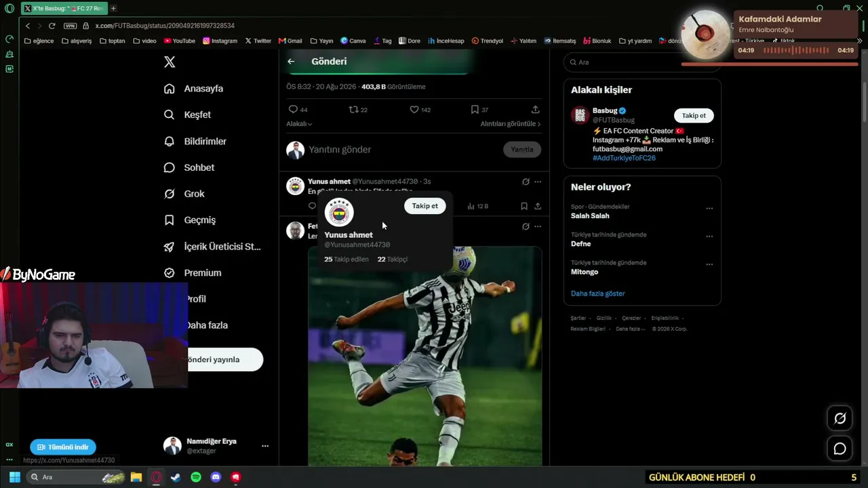This screenshot has width=868, height=488.
Task: Open the Juventus player photo
Action: (425, 356)
